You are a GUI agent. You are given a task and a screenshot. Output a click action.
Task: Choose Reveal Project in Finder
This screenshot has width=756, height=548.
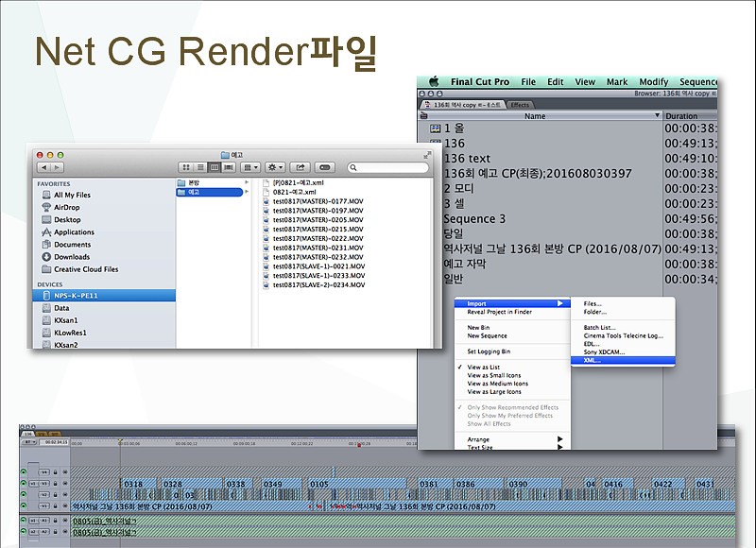[x=500, y=312]
